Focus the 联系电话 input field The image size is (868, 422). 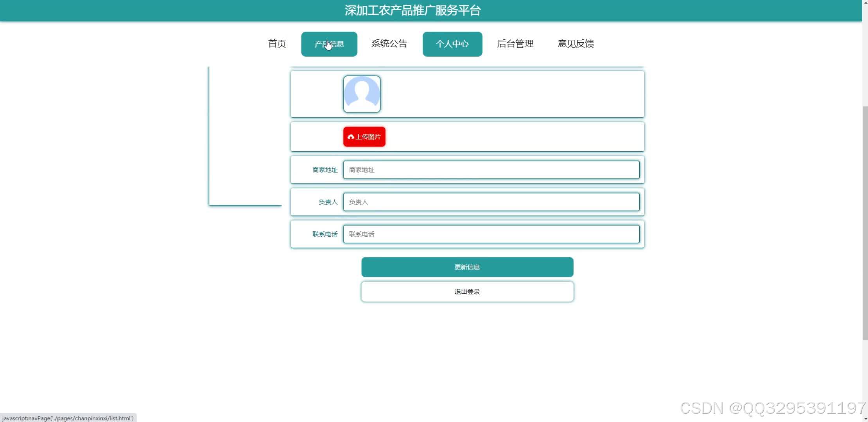[x=491, y=234]
